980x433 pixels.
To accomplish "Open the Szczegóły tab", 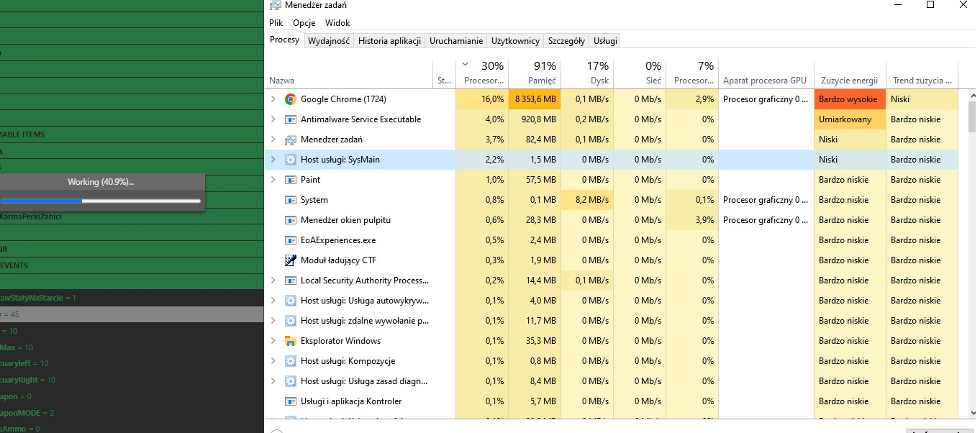I will pyautogui.click(x=566, y=41).
